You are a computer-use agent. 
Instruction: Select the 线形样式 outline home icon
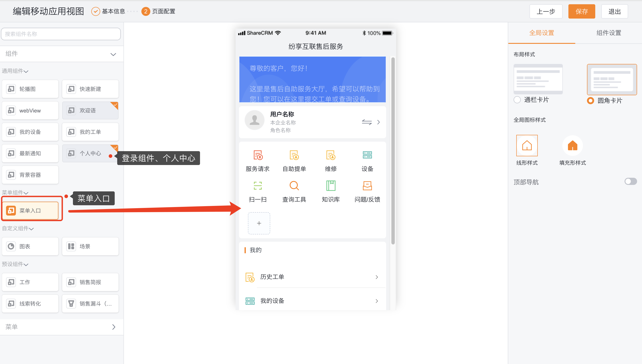tap(527, 146)
